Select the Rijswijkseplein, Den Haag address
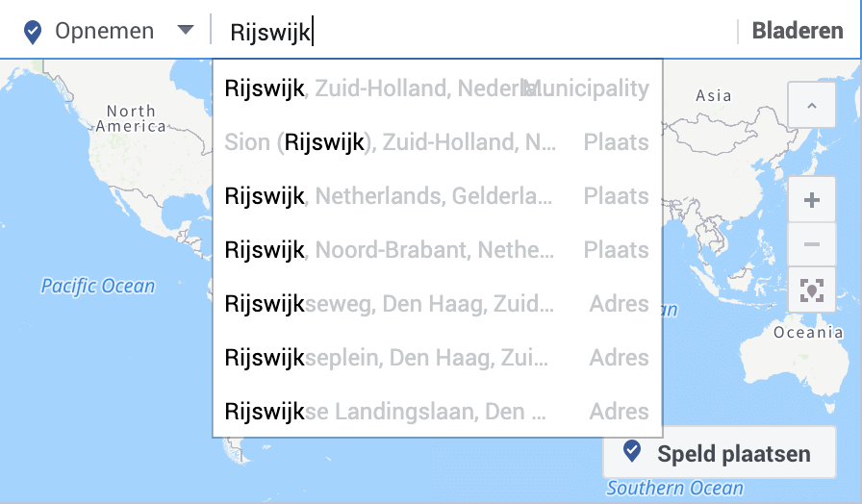Image resolution: width=862 pixels, height=504 pixels. pos(437,358)
